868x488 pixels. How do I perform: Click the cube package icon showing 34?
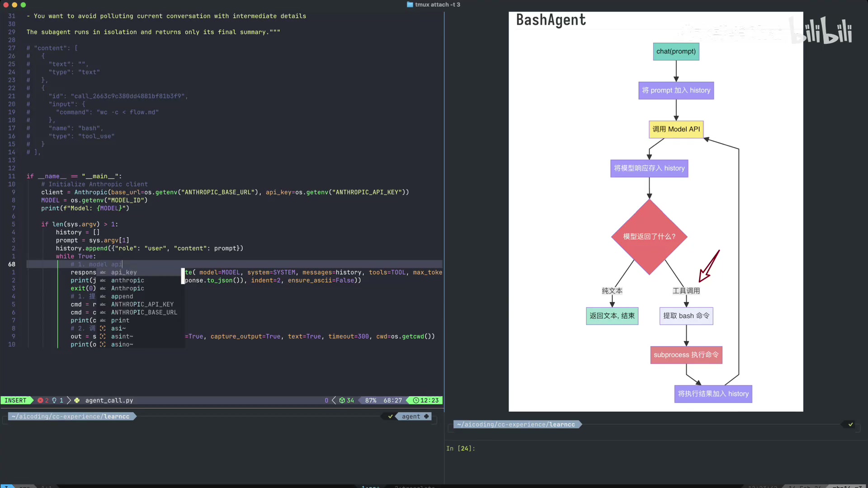click(x=342, y=400)
